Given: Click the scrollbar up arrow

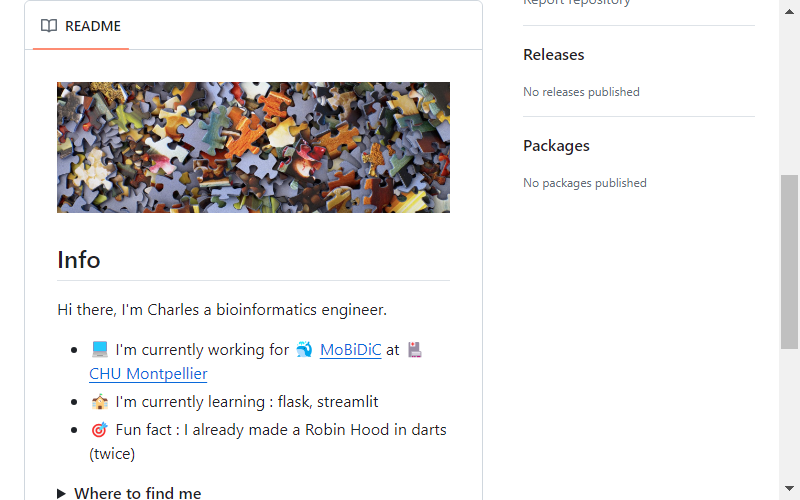Looking at the screenshot, I should [x=789, y=11].
